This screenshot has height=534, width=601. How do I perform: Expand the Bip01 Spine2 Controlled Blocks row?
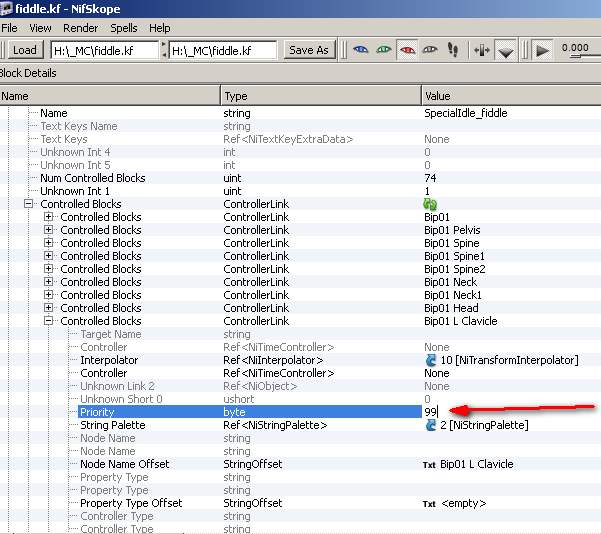[x=48, y=269]
